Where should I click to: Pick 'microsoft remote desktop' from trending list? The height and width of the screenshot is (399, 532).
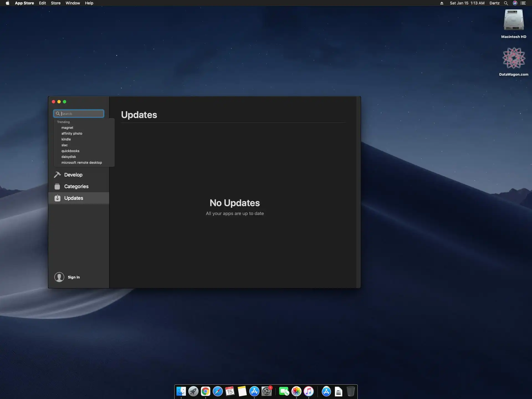(81, 163)
